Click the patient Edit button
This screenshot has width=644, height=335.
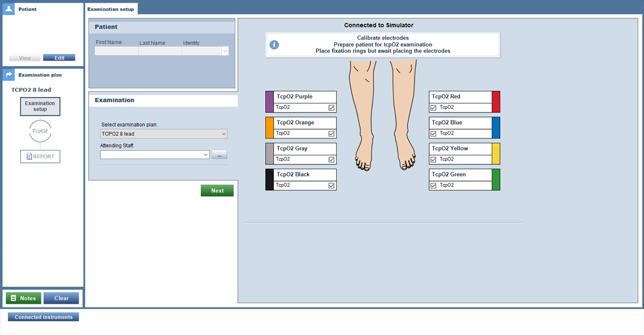point(59,58)
